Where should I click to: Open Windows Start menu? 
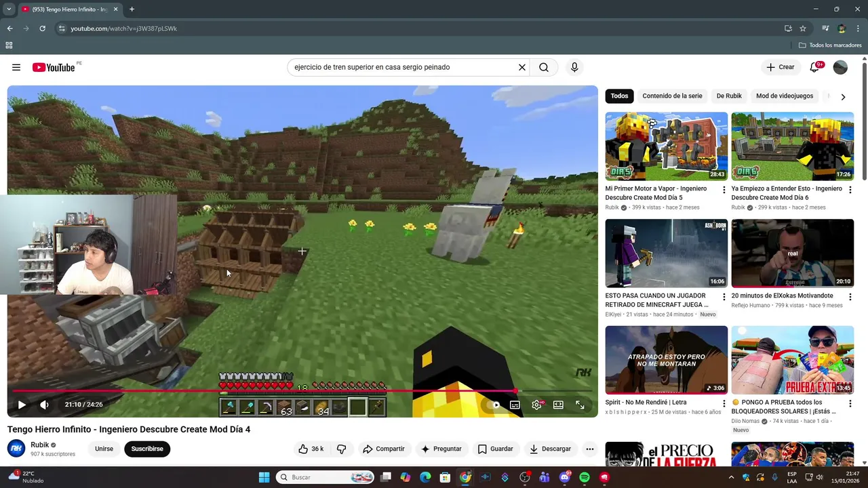tap(264, 477)
